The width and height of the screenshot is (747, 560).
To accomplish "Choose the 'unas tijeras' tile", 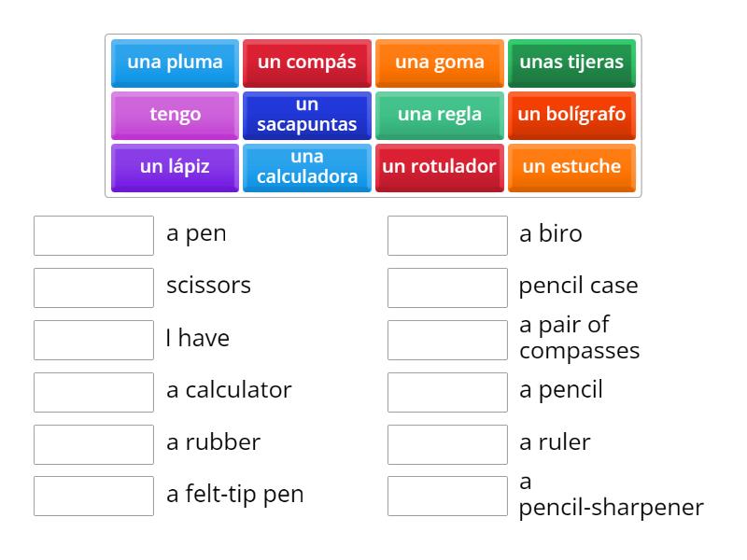I will tap(571, 63).
